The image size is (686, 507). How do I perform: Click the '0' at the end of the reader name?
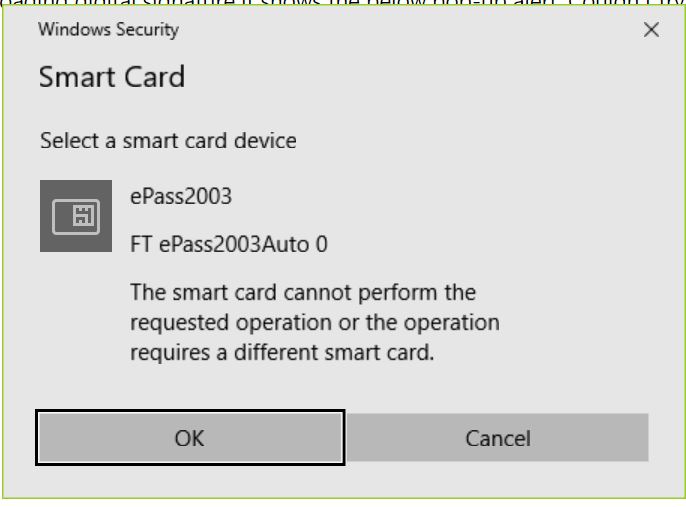[322, 244]
